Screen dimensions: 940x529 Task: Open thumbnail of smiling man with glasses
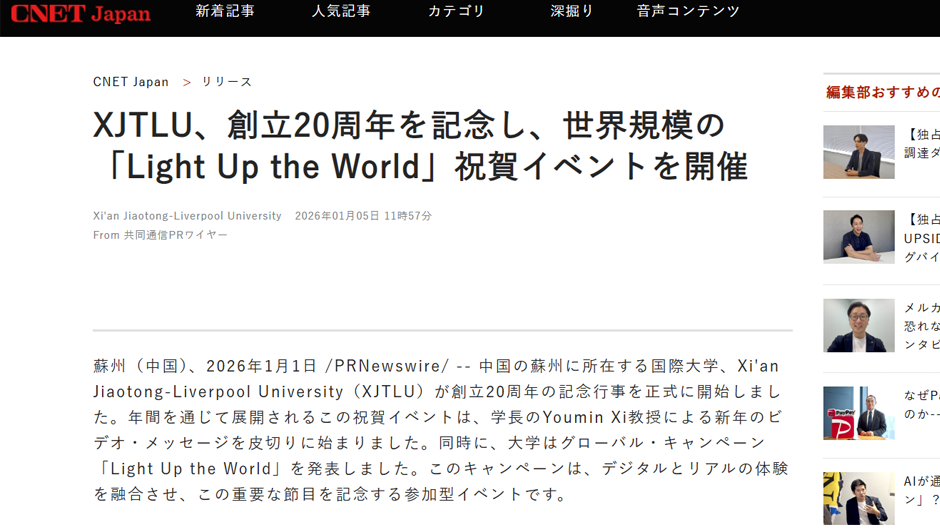pos(858,325)
